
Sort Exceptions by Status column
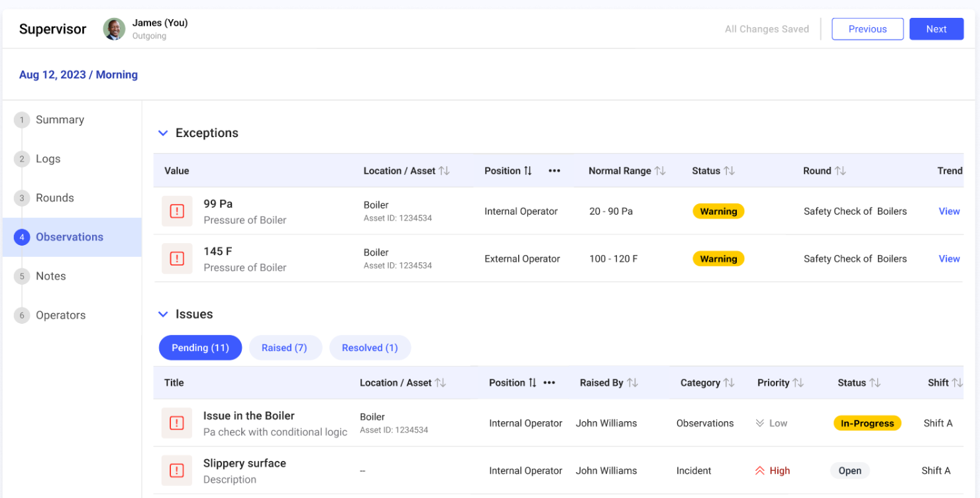point(729,171)
